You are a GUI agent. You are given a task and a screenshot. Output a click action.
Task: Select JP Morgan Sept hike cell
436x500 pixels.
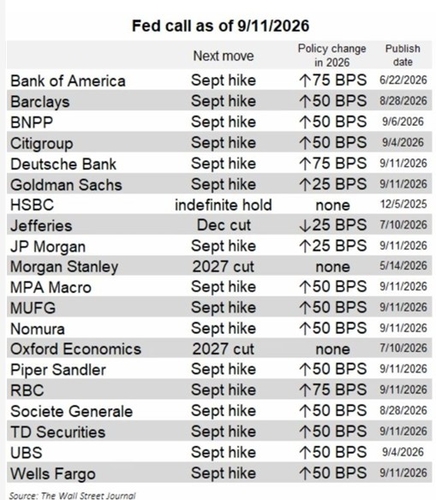pos(223,246)
